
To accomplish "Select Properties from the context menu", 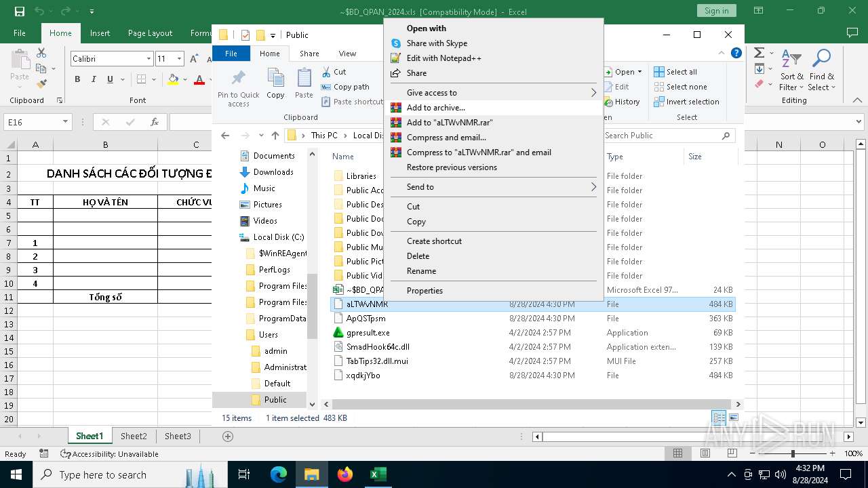I will 494,291.
